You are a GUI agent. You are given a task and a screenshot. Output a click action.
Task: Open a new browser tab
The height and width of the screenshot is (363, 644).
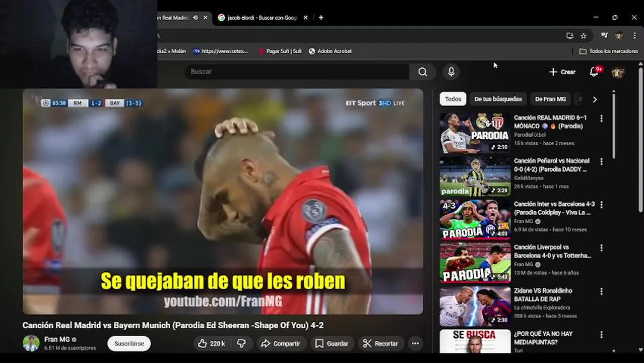pos(321,18)
